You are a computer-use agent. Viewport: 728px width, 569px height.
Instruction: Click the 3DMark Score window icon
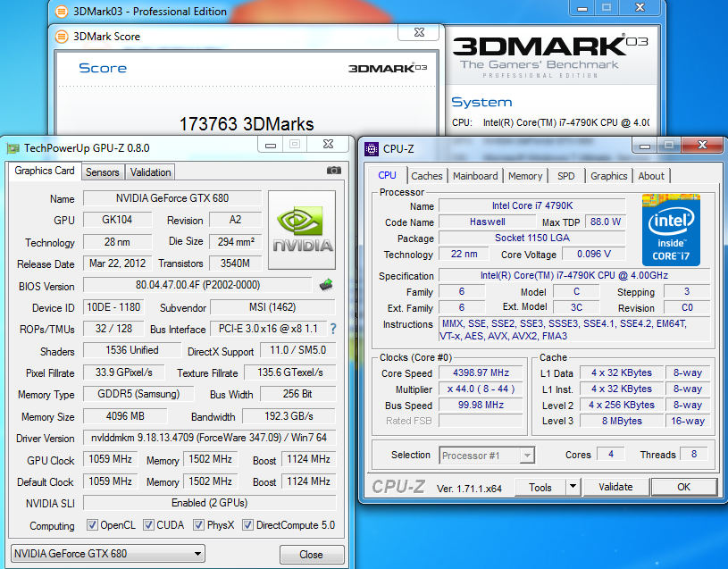pyautogui.click(x=62, y=37)
